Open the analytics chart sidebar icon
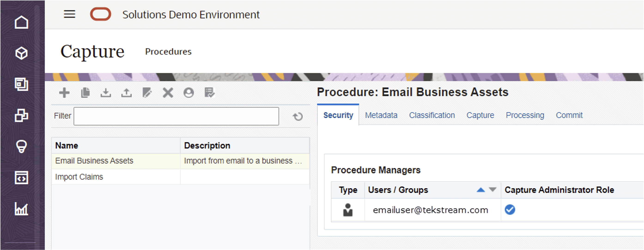 21,209
